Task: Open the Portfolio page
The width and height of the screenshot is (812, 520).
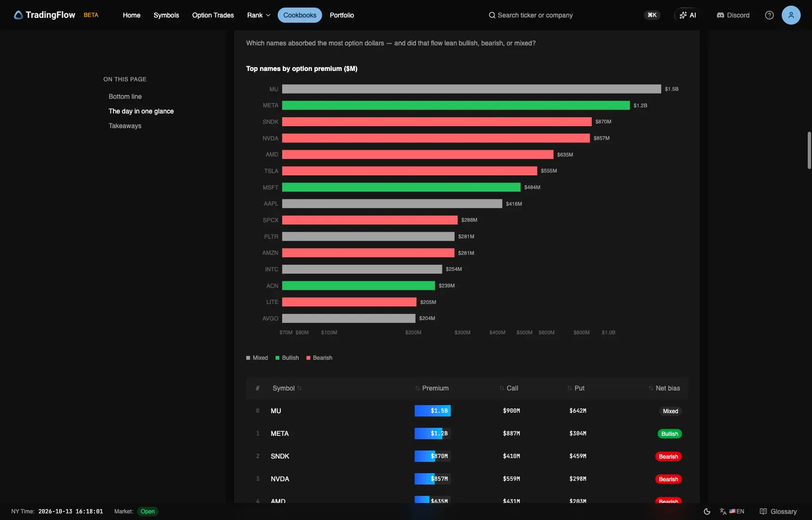Action: tap(342, 15)
